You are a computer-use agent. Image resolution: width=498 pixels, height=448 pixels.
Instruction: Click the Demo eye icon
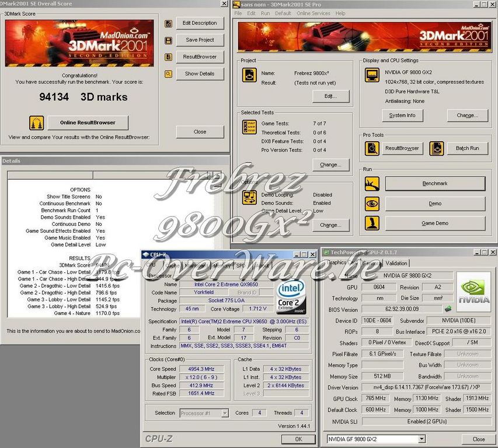pyautogui.click(x=371, y=204)
